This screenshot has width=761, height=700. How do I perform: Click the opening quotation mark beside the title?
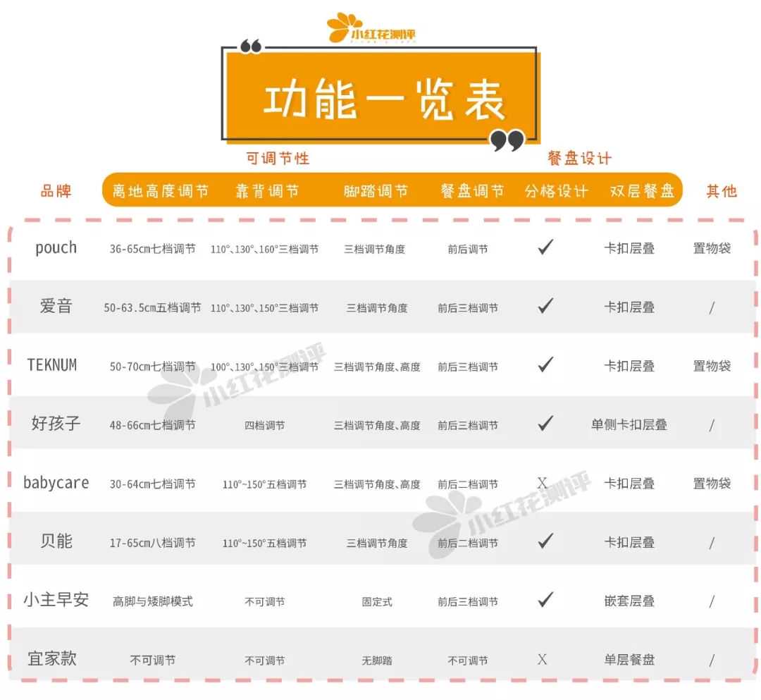(x=251, y=47)
